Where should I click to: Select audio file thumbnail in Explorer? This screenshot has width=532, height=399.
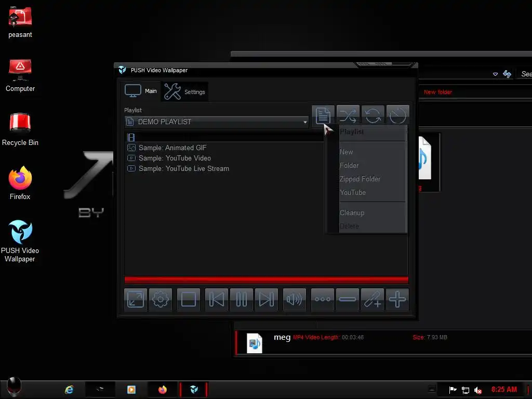(425, 158)
